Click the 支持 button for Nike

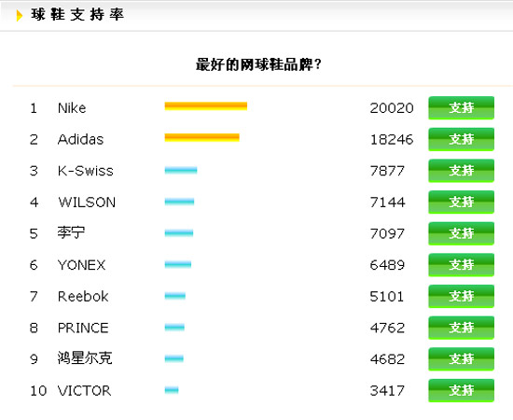461,107
